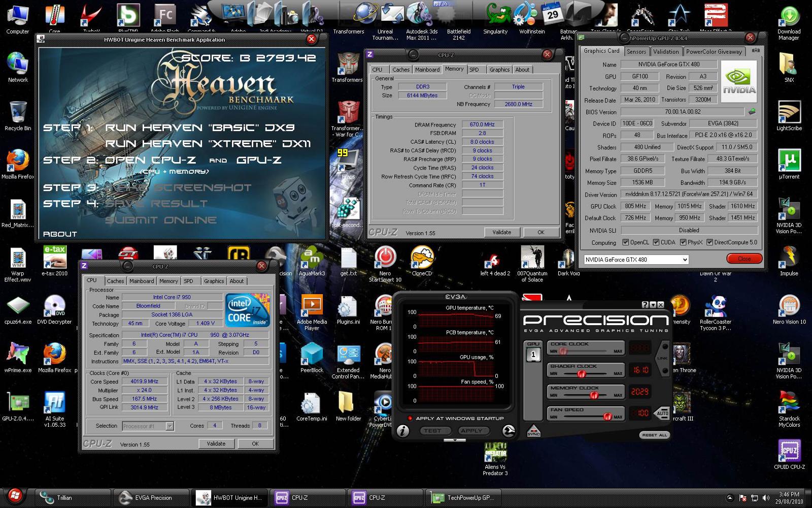Select GPU 1 button in Precision

(x=533, y=355)
